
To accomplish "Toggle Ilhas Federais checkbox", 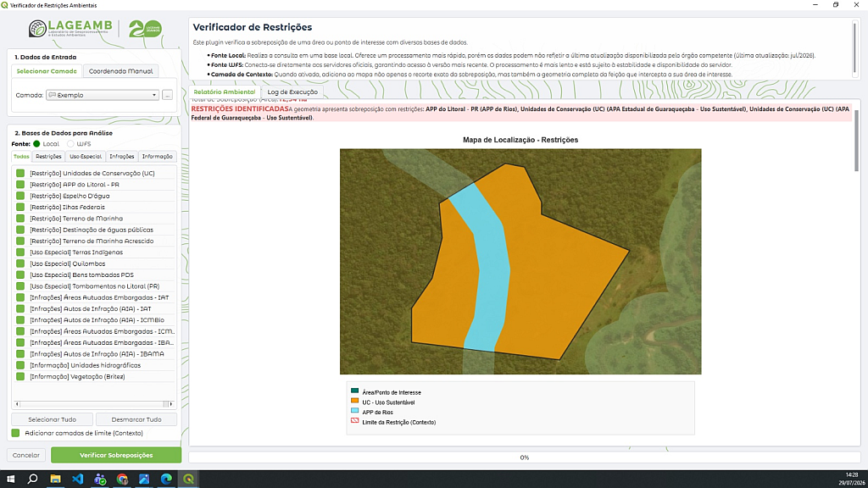I will (20, 207).
